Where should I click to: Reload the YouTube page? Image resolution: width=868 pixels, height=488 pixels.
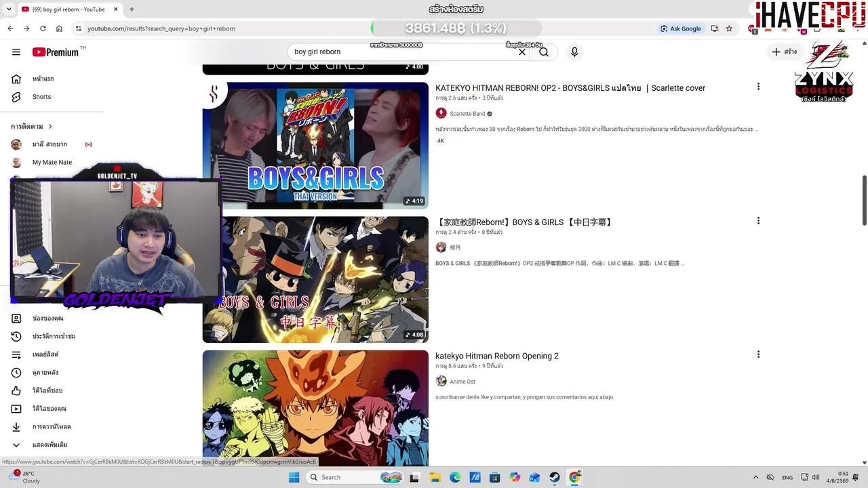[43, 28]
